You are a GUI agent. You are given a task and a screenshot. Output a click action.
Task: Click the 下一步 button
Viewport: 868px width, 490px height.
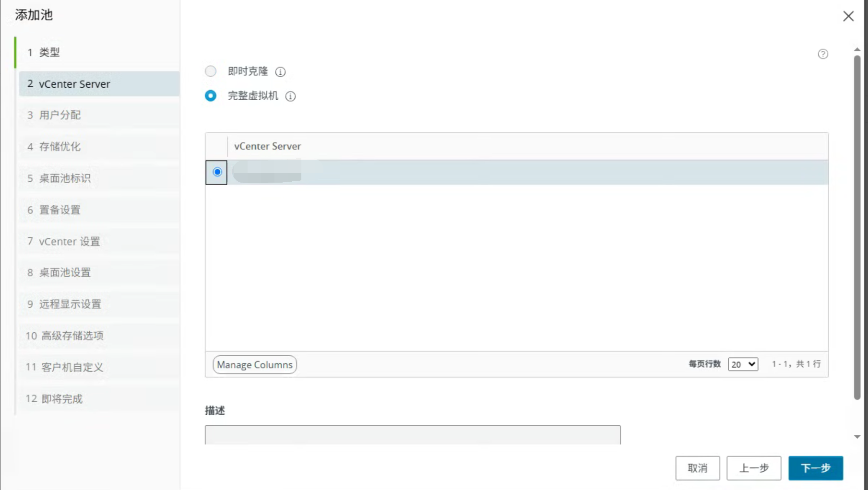(816, 468)
